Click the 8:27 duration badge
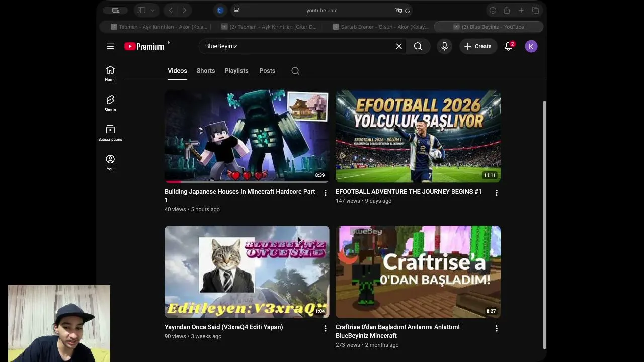 coord(491,311)
